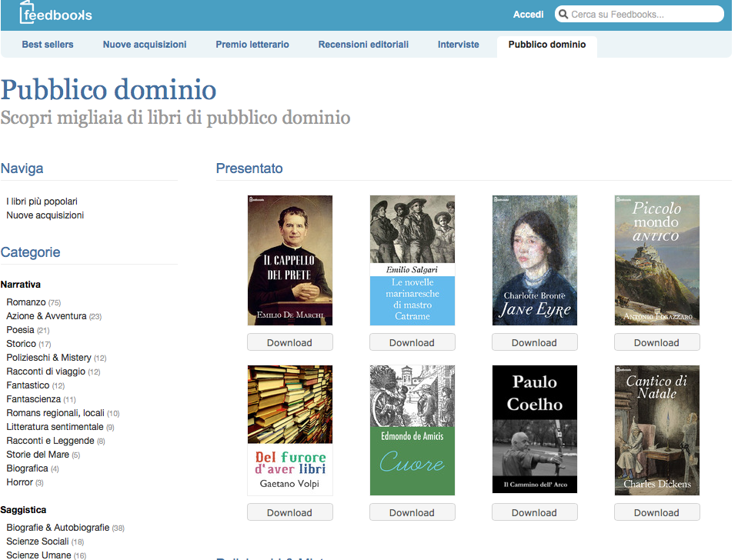This screenshot has height=560, width=738.
Task: Focus the Cerca su Feedbooks search field
Action: (x=639, y=14)
